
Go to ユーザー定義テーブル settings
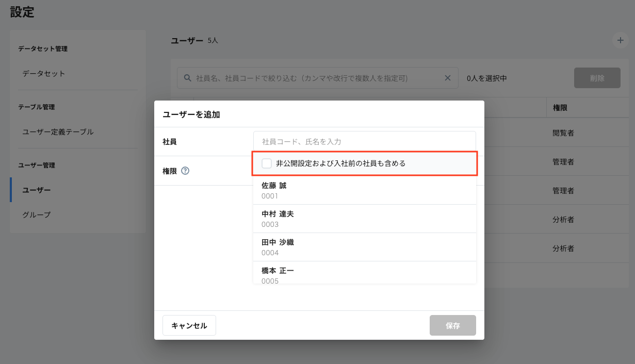pyautogui.click(x=58, y=131)
